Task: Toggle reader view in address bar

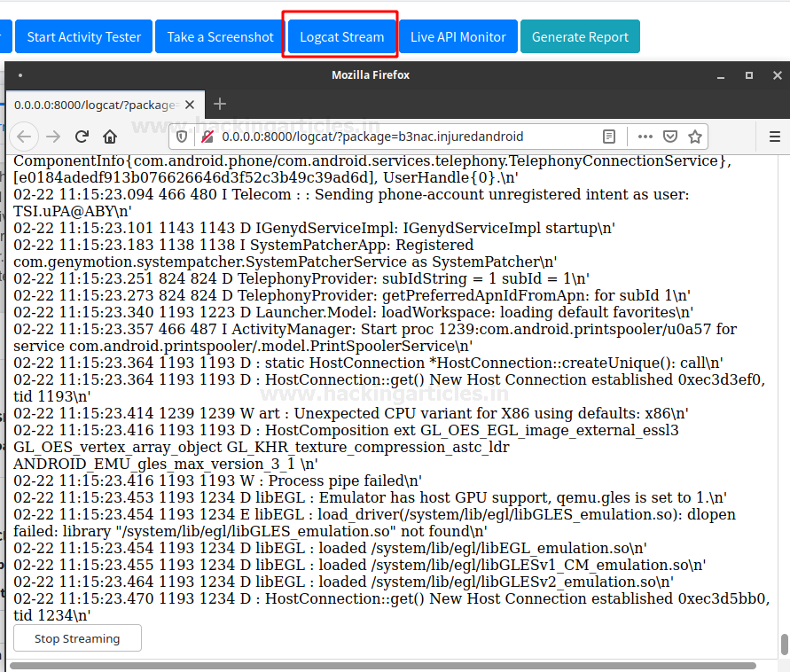Action: point(609,137)
